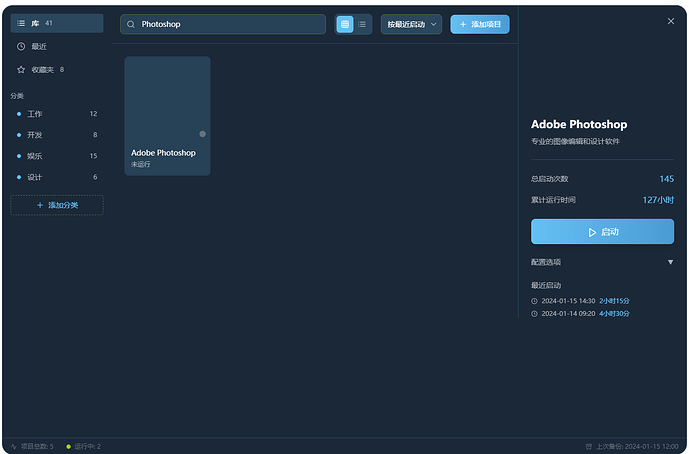Click the search magnifier icon

(131, 24)
